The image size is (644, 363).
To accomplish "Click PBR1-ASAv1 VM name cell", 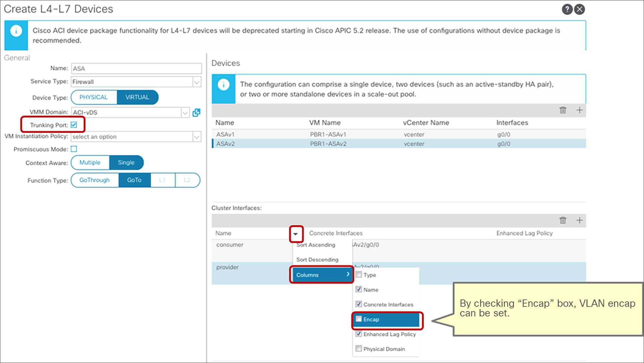I will tap(328, 134).
